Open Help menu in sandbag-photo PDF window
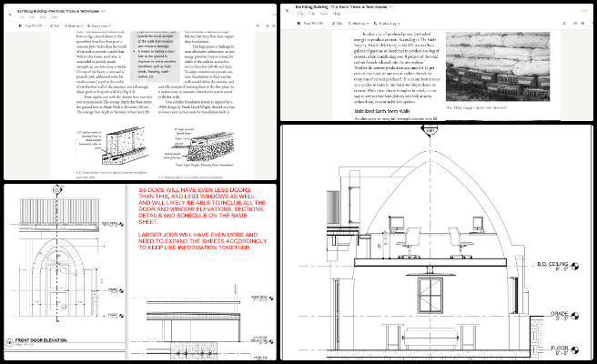This screenshot has width=597, height=364. coord(337,14)
